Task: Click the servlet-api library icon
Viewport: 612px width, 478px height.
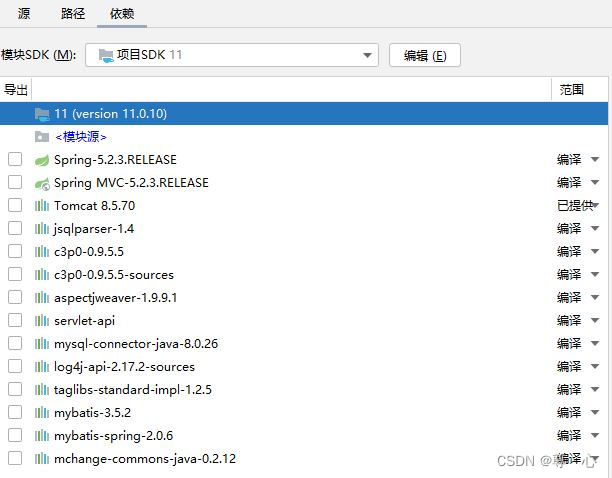Action: point(42,321)
